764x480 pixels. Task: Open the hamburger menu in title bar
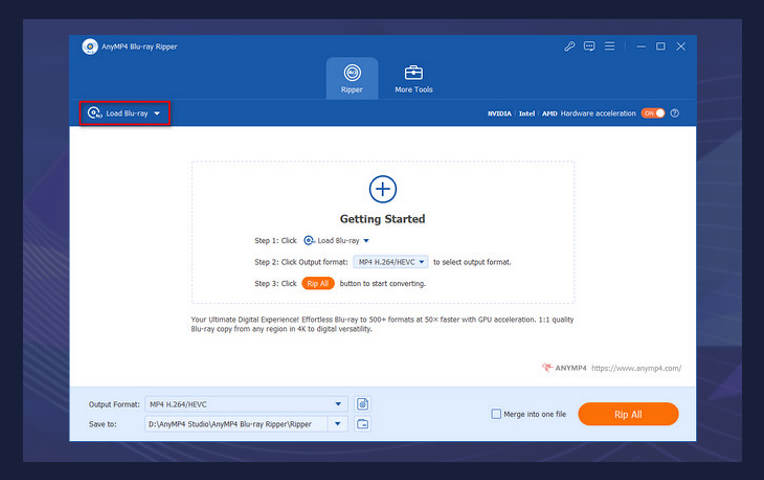click(x=610, y=46)
